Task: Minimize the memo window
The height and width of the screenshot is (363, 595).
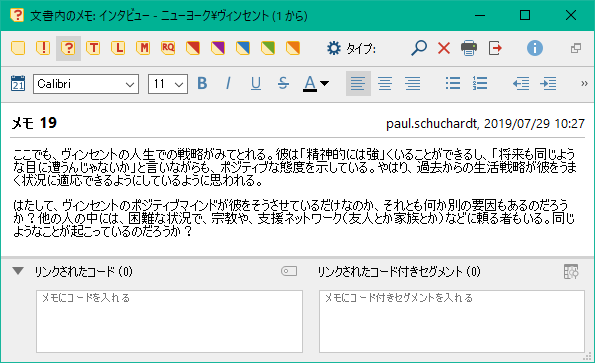Action: pos(480,16)
